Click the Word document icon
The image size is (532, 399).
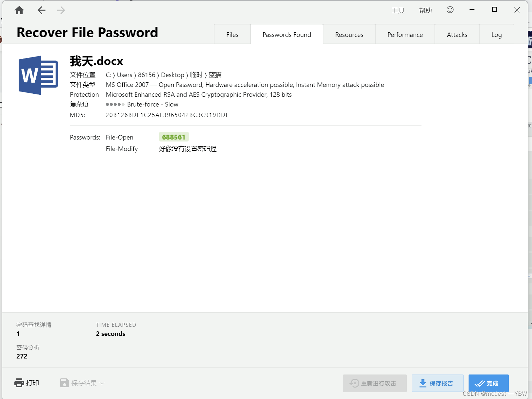click(x=39, y=75)
